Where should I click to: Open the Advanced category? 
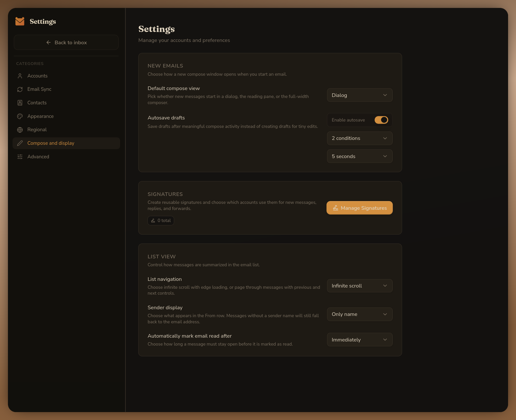click(66, 157)
